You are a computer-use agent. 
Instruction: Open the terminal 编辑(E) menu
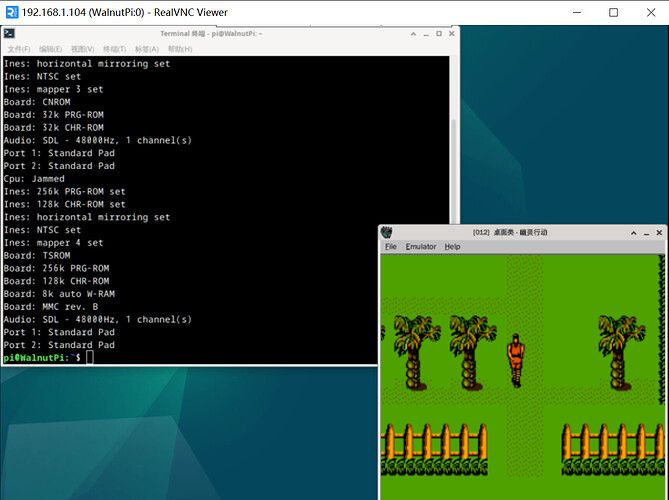point(50,48)
